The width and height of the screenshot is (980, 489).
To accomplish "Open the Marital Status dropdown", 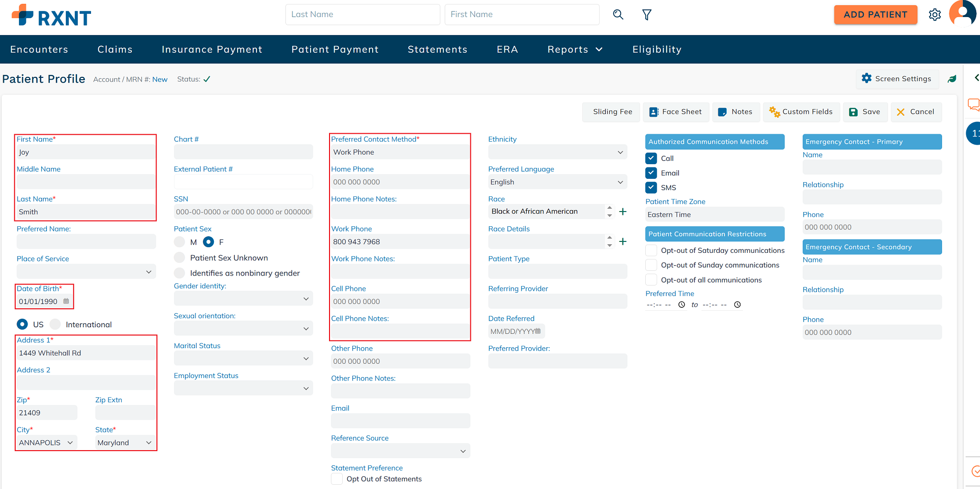I will (x=243, y=359).
